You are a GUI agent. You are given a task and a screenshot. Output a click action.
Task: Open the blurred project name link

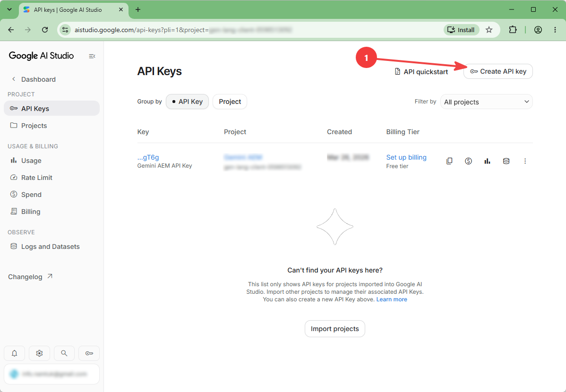(243, 157)
